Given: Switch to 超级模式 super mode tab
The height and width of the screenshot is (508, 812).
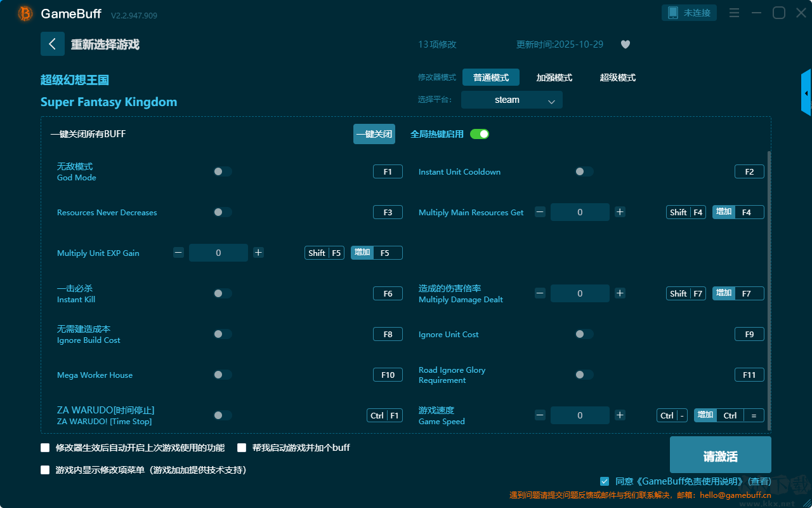Looking at the screenshot, I should (x=617, y=77).
